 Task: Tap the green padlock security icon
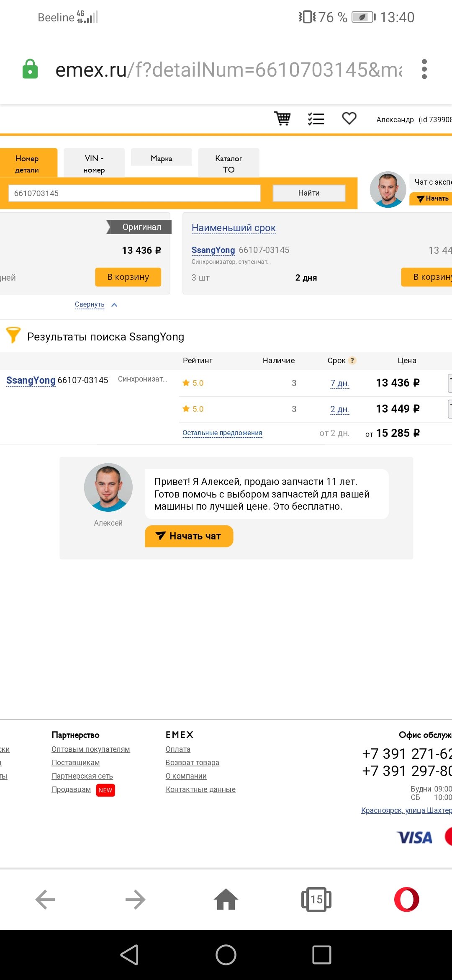(x=30, y=69)
